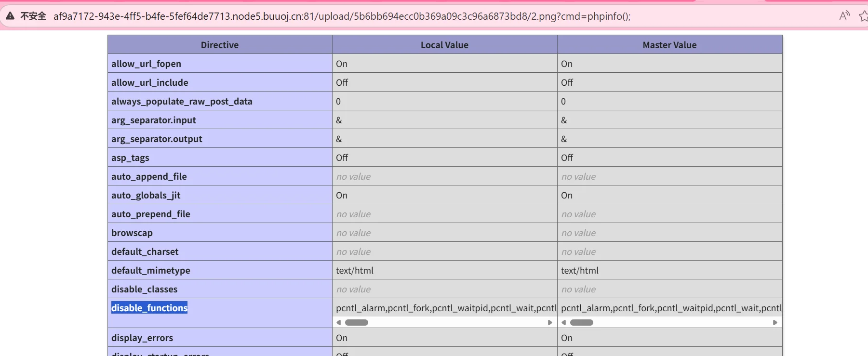The image size is (868, 356).
Task: Click the highlighted disable_functions directive
Action: click(149, 308)
